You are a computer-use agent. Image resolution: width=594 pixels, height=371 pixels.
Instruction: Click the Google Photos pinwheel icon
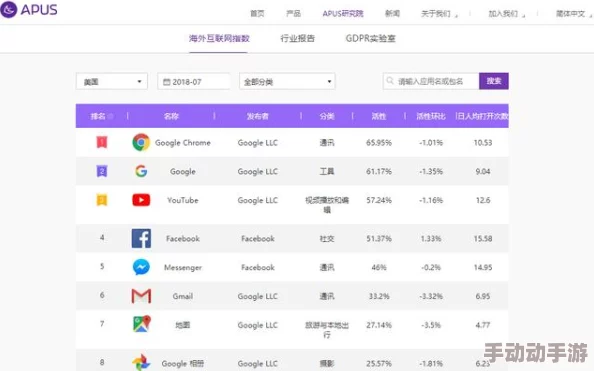(x=141, y=363)
